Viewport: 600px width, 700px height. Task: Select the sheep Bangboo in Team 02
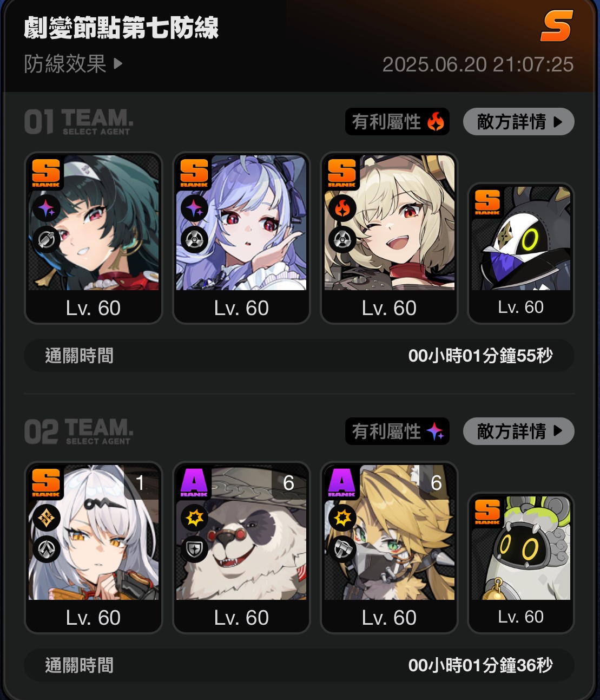[520, 563]
